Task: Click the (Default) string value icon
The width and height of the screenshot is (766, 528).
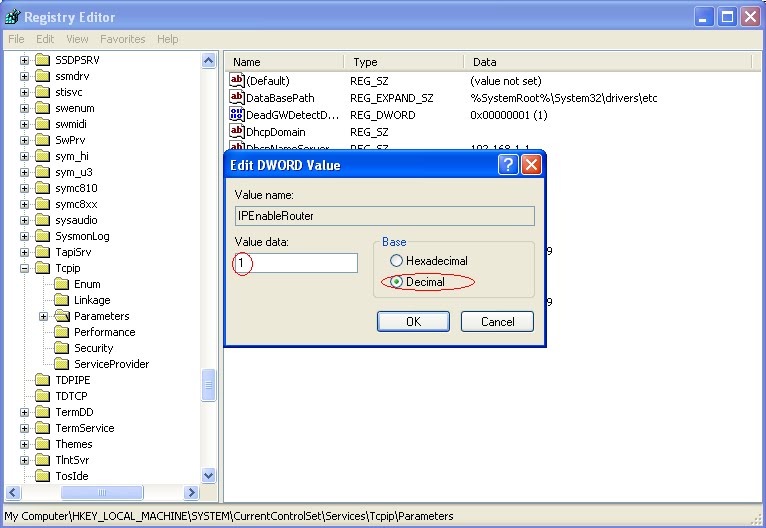Action: point(236,80)
